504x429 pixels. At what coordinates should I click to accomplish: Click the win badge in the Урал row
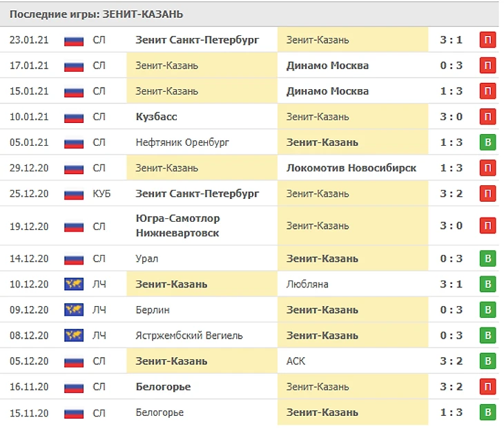tap(487, 258)
